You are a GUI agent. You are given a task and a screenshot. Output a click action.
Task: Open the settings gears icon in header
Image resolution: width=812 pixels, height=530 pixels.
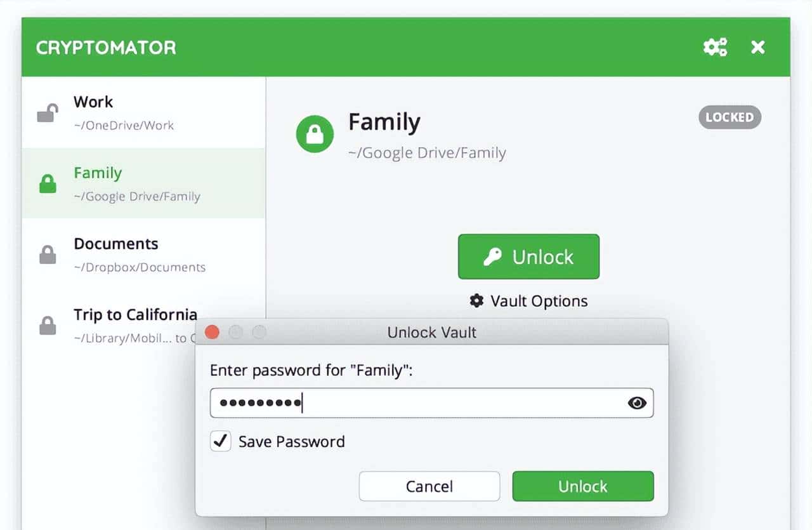click(x=715, y=48)
